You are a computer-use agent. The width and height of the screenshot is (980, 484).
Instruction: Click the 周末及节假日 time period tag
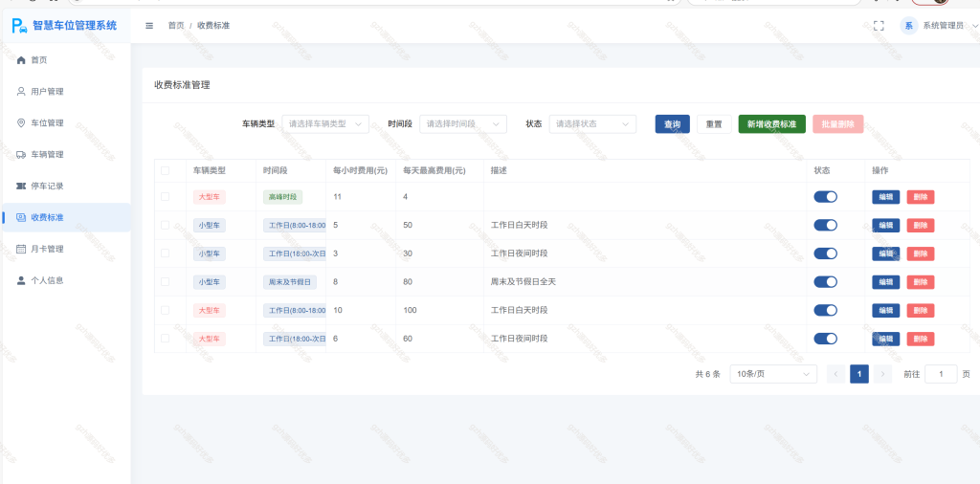290,281
